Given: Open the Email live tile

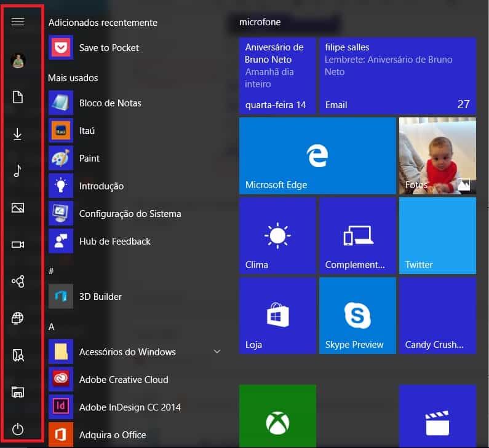Looking at the screenshot, I should tap(397, 76).
